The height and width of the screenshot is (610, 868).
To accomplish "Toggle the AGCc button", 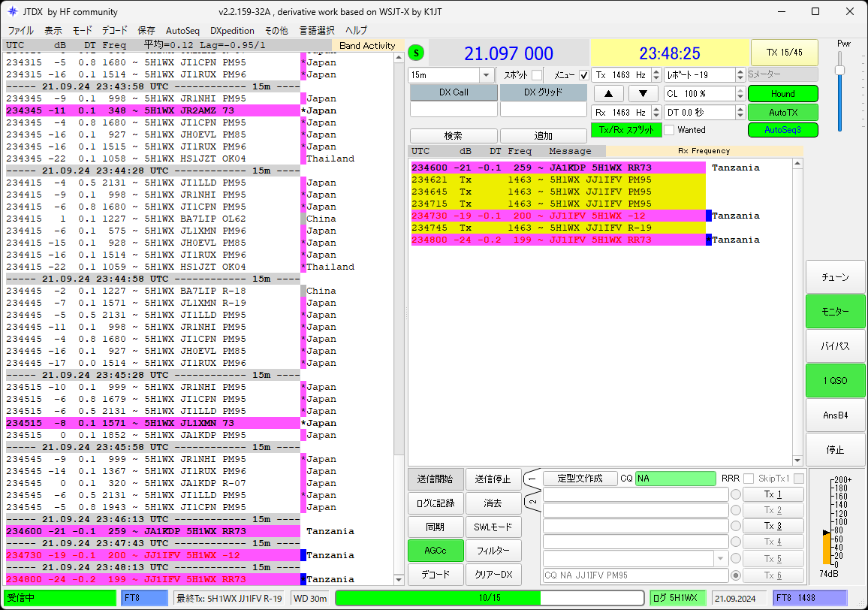I will (435, 551).
